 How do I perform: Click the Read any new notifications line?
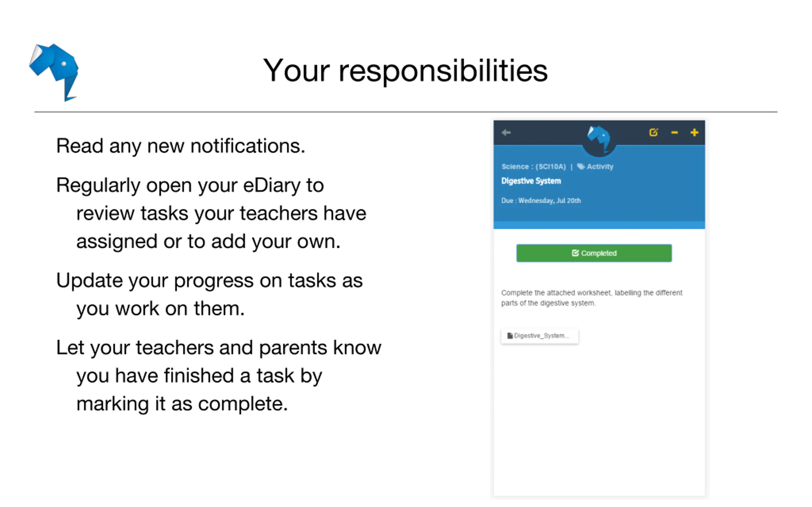(x=180, y=146)
